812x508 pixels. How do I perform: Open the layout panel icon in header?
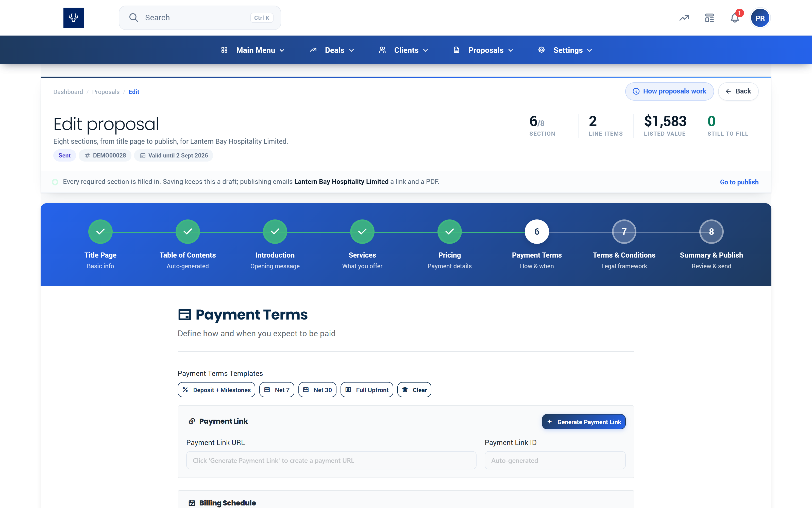709,18
